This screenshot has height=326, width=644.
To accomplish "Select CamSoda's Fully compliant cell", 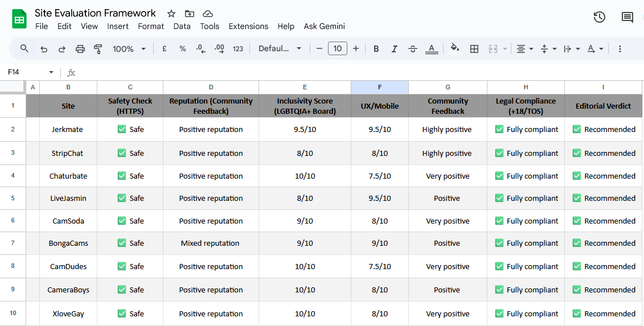I will click(526, 221).
